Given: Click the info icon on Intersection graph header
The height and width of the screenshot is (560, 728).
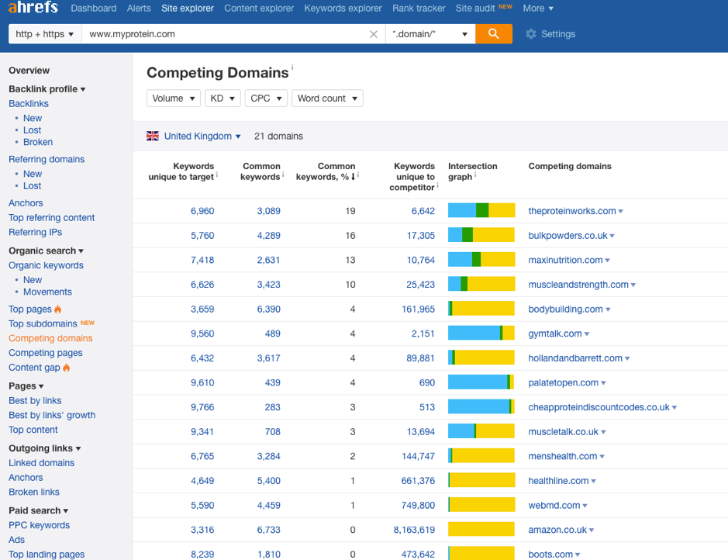Looking at the screenshot, I should coord(475,175).
